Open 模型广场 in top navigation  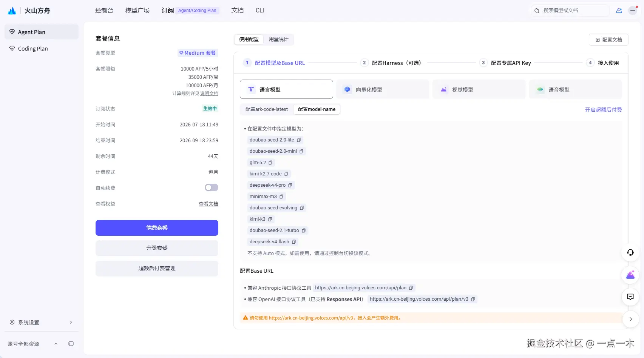pyautogui.click(x=137, y=11)
